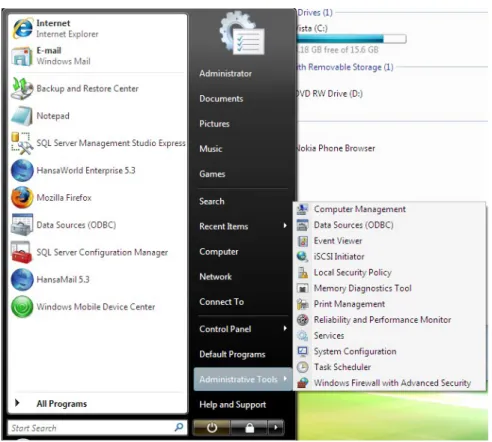Open Windows Mobile Device Center icon
492x442 pixels.
point(22,307)
